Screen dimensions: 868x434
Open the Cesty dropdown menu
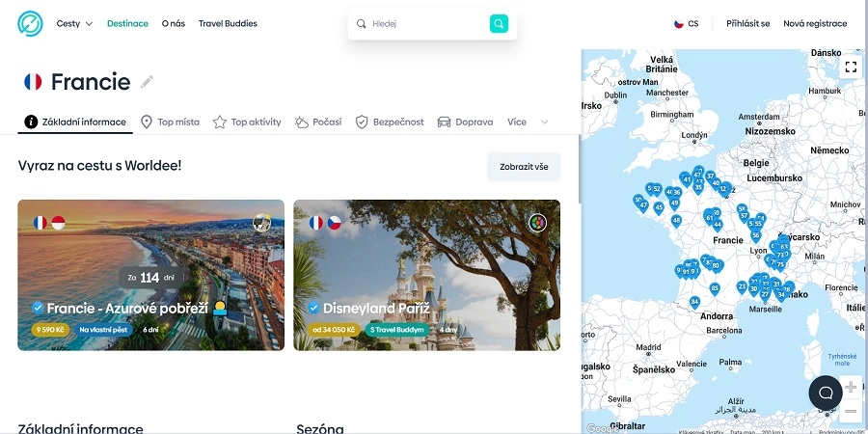click(x=74, y=24)
